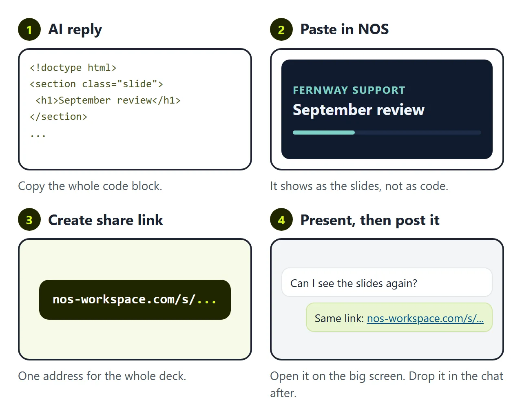
Task: Click the 'September review' slide title
Action: pos(358,110)
